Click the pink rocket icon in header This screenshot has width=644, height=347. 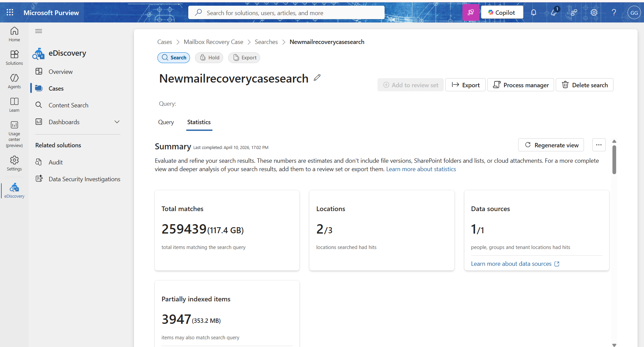(x=470, y=12)
